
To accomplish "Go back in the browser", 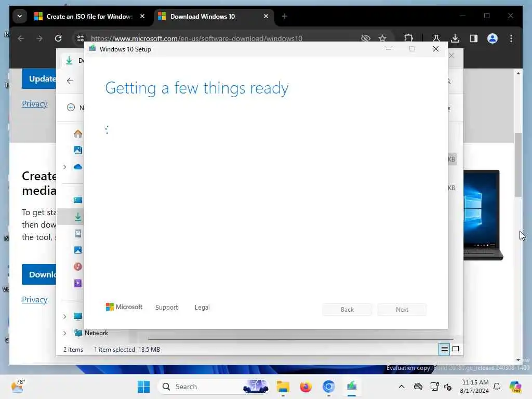I will [21, 38].
